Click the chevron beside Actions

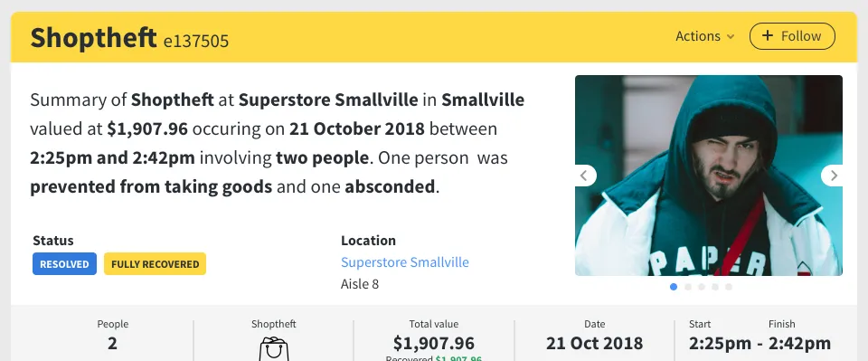[x=731, y=36]
